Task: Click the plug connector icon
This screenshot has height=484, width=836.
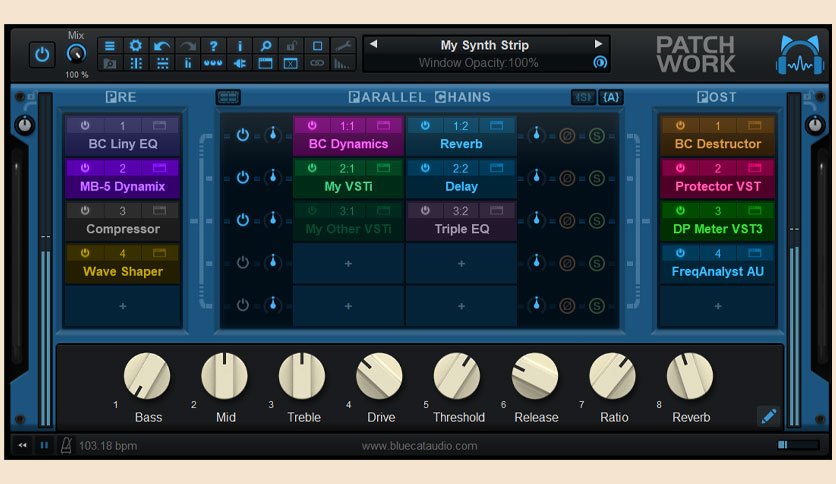Action: click(239, 63)
